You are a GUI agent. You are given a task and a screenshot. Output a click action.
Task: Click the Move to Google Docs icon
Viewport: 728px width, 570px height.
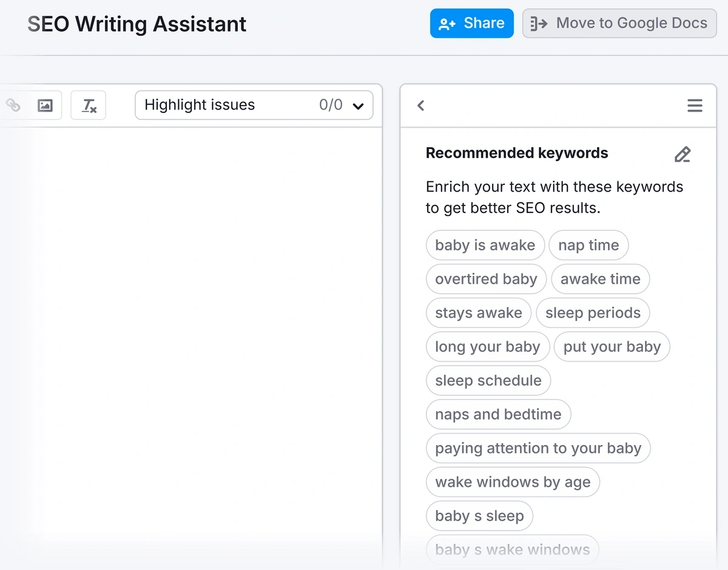tap(538, 23)
